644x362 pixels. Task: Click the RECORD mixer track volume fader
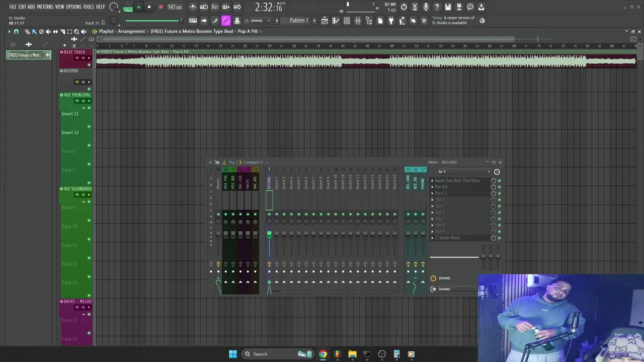click(x=269, y=235)
